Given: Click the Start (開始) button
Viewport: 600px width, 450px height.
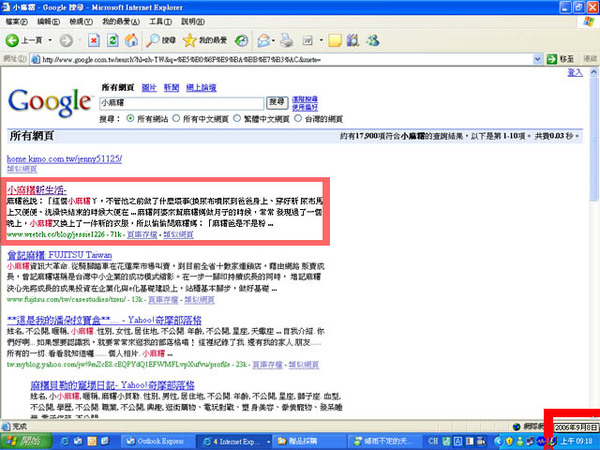Looking at the screenshot, I should 26,441.
